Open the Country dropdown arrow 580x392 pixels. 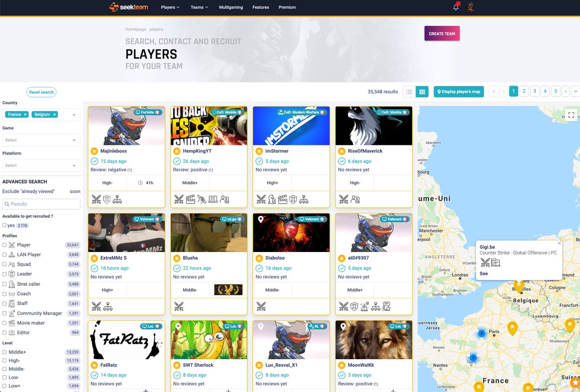(x=74, y=115)
